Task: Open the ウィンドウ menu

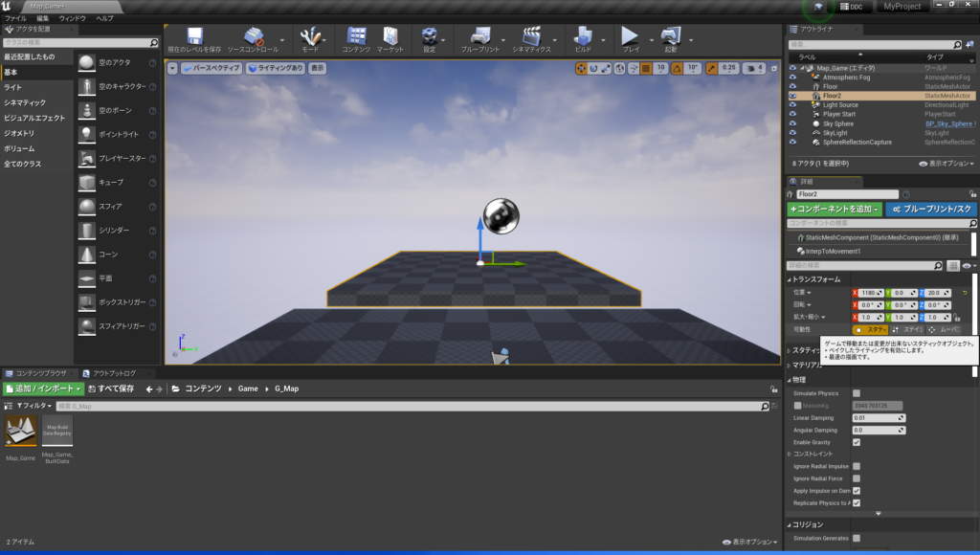Action: point(72,18)
